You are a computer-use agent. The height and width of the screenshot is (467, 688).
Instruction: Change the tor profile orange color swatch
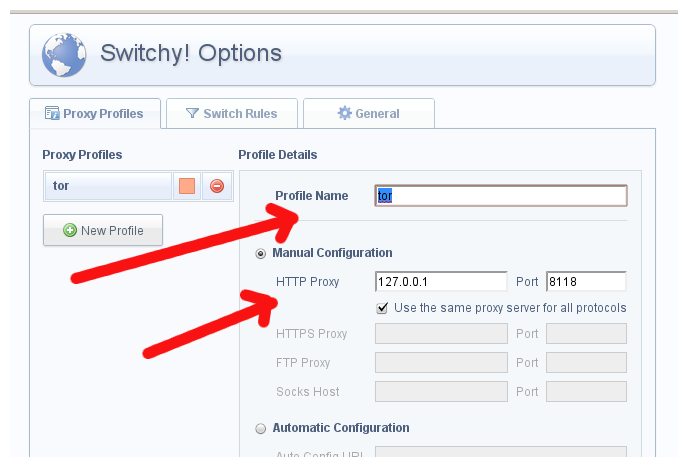coord(187,186)
